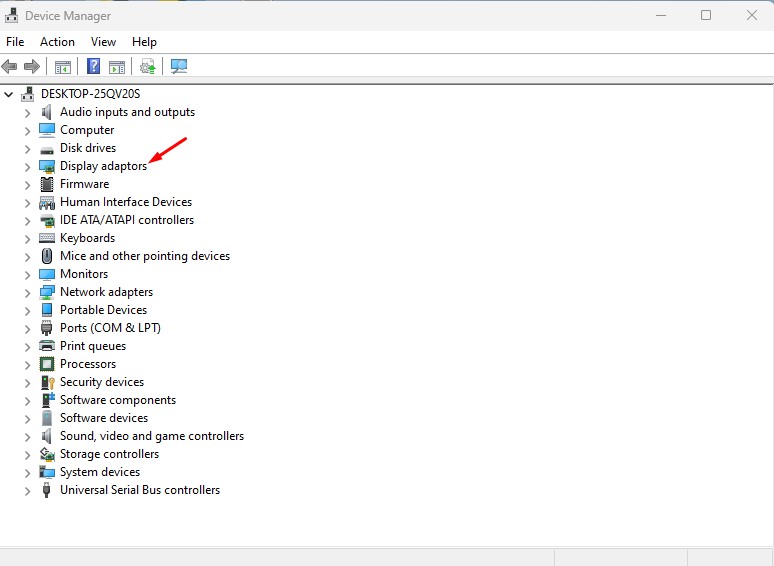Click the Show/Hide console tree toolbar icon
Image resolution: width=774 pixels, height=566 pixels.
point(63,67)
